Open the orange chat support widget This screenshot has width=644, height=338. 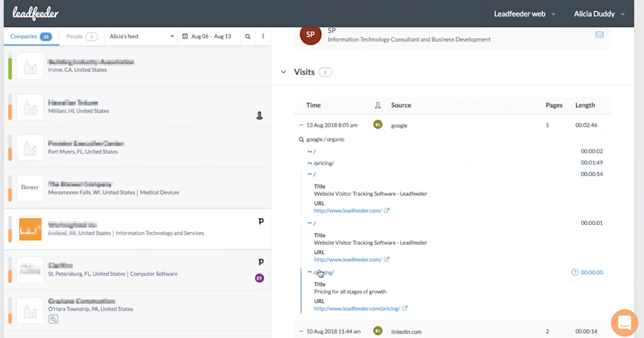point(624,323)
